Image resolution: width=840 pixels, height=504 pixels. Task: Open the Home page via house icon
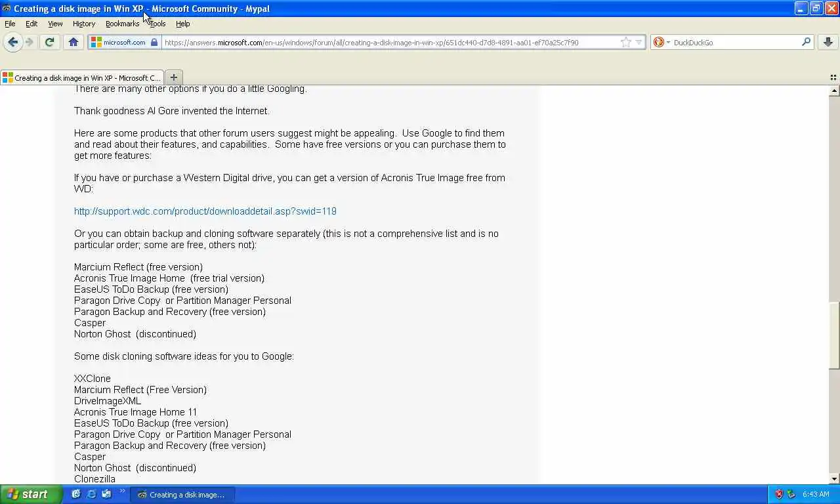73,42
